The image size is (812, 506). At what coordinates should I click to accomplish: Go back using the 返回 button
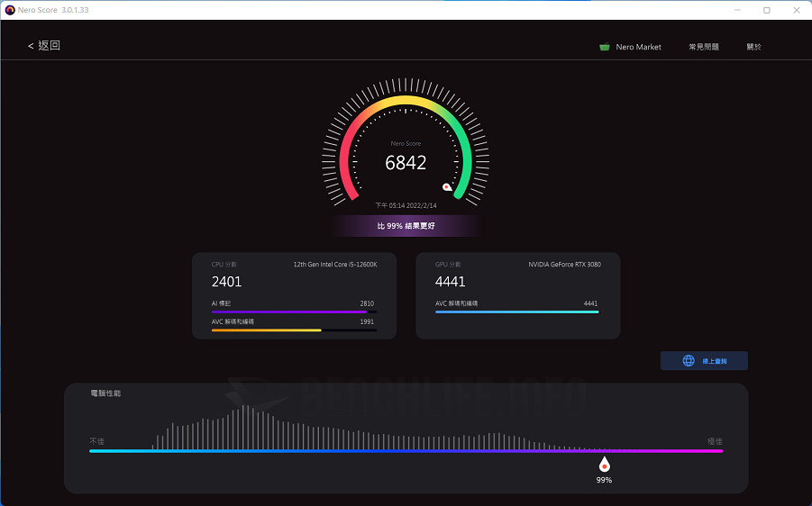tap(44, 46)
